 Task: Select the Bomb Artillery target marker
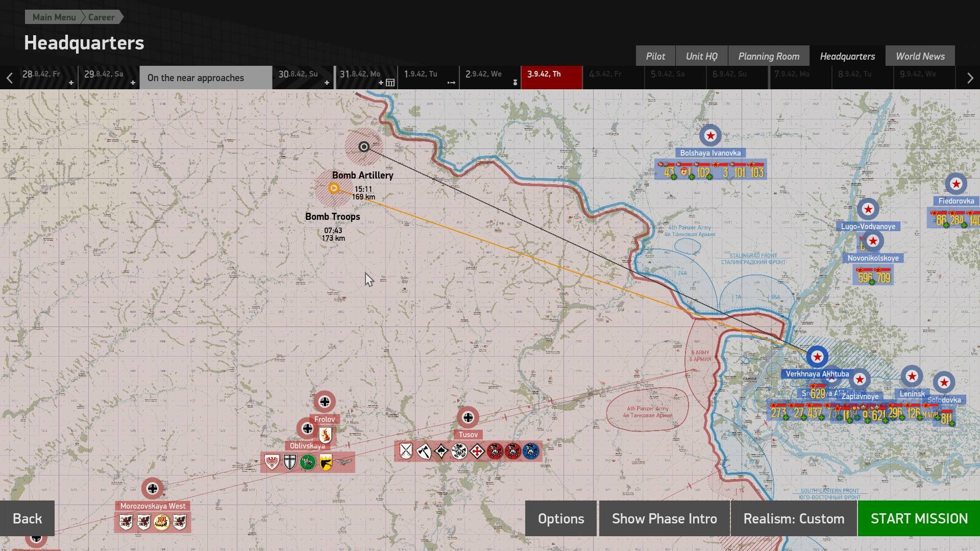(364, 147)
